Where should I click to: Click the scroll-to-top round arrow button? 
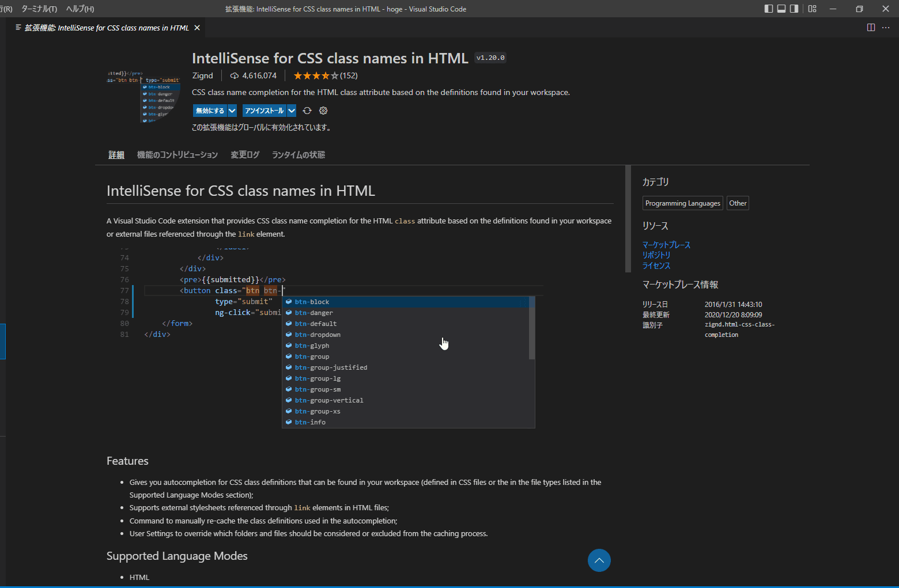599,560
